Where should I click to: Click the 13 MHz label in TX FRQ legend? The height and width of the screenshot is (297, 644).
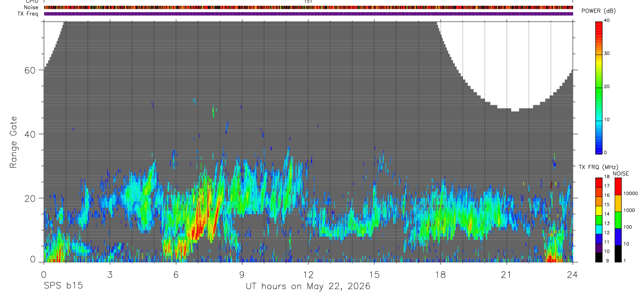coord(607,223)
